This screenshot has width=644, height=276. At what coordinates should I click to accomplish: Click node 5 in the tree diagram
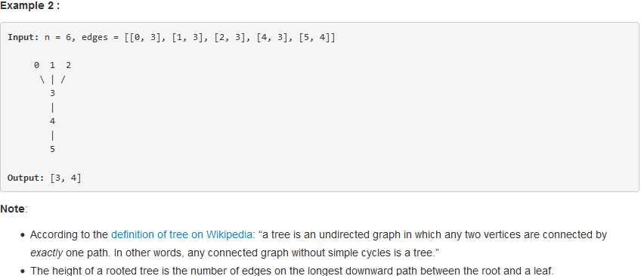coord(52,150)
